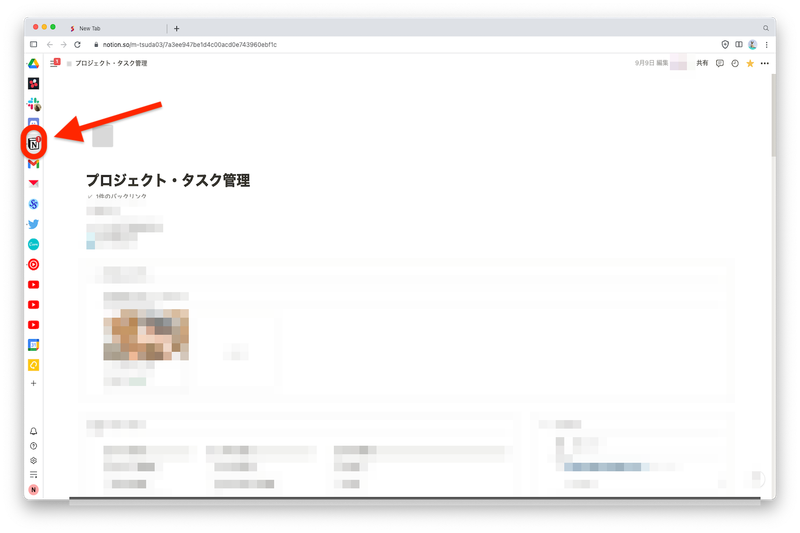Open the red envelope mail app
This screenshot has height=533, width=800.
click(34, 184)
